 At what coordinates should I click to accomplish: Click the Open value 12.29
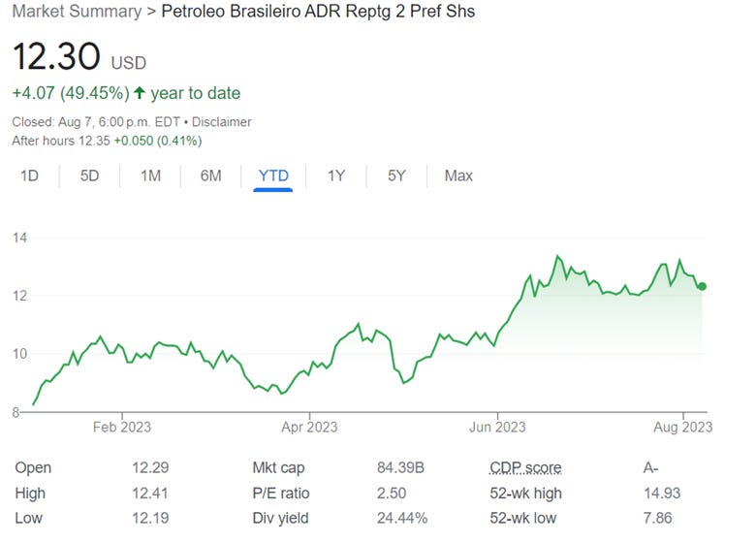point(150,467)
